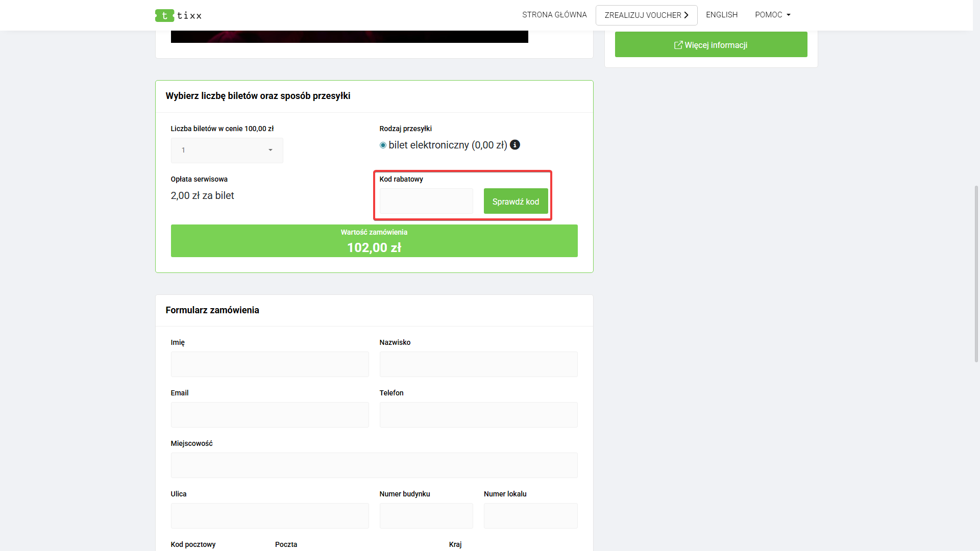980x551 pixels.
Task: Switch language to ENGLISH
Action: [x=722, y=15]
